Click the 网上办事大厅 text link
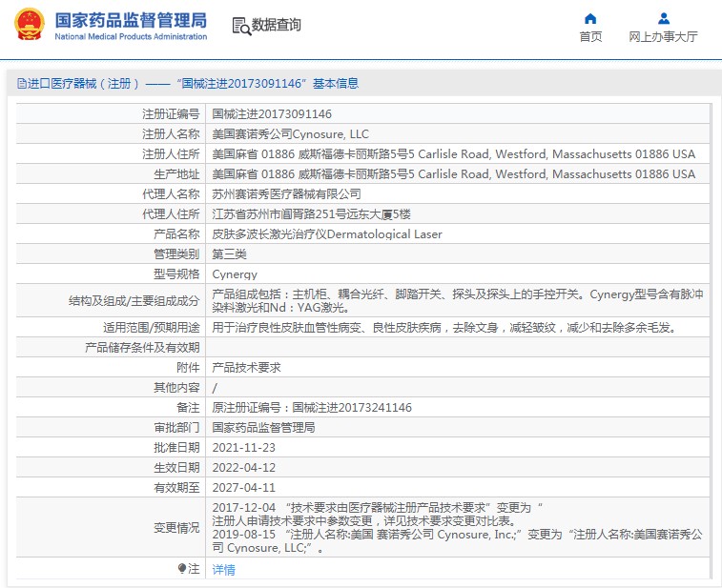 click(663, 37)
